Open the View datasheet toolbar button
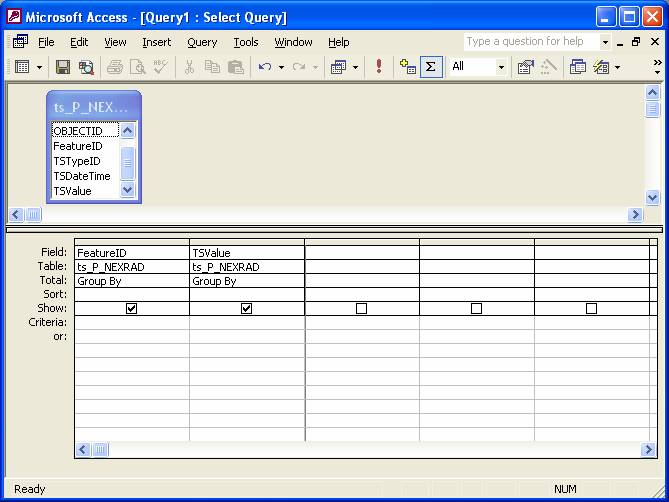Viewport: 669px width, 502px height. 22,67
